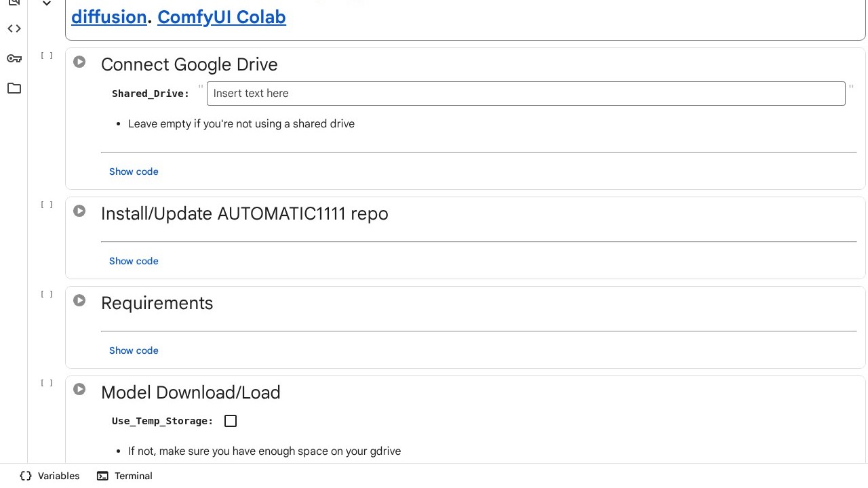Select the Requirements cell heading
The width and height of the screenshot is (868, 488).
tap(157, 303)
